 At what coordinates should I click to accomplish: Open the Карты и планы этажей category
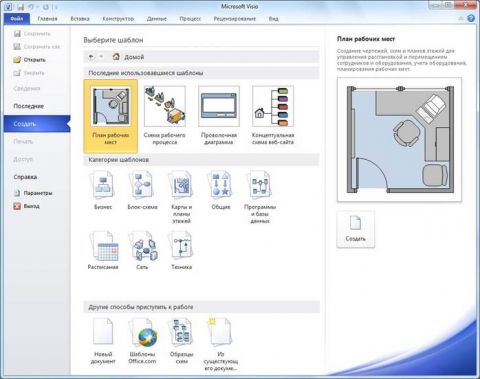(x=181, y=197)
